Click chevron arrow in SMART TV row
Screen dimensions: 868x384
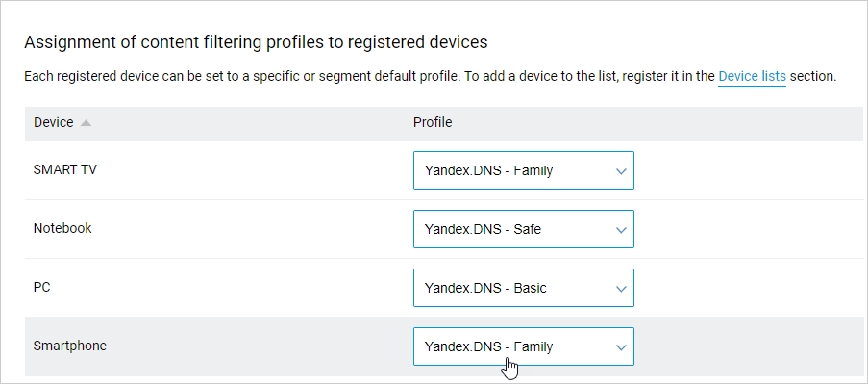pyautogui.click(x=621, y=171)
